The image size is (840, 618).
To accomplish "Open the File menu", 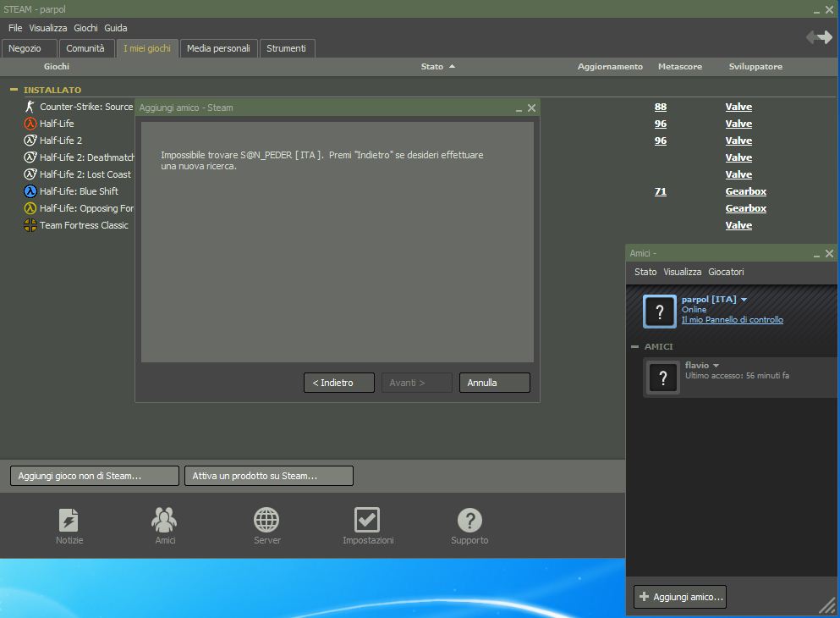I will click(x=15, y=28).
